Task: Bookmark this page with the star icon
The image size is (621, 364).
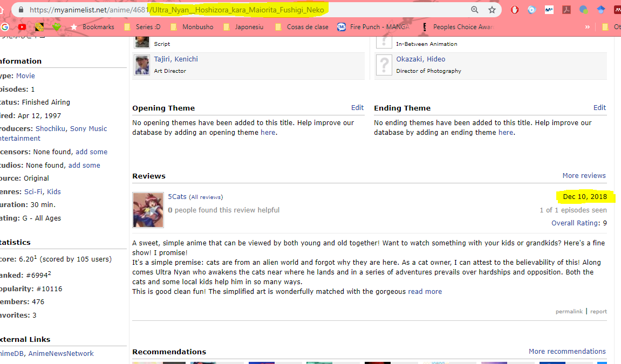Action: pyautogui.click(x=492, y=10)
